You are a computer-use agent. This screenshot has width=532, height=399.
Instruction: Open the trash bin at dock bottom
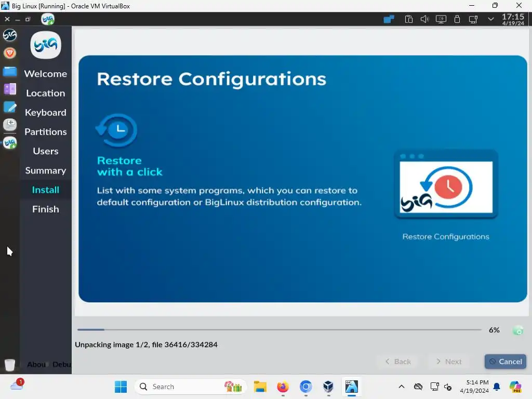pyautogui.click(x=10, y=365)
